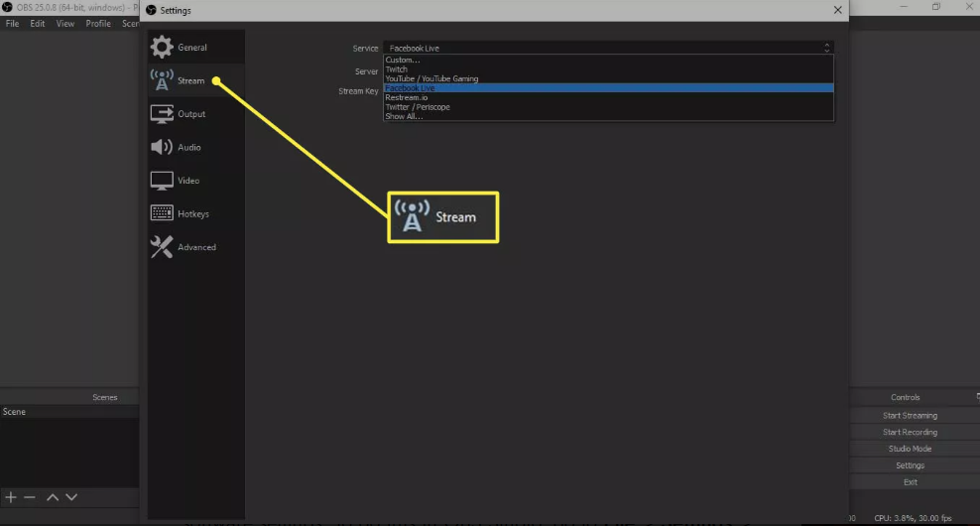Open the Profile menu
980x526 pixels.
(98, 24)
